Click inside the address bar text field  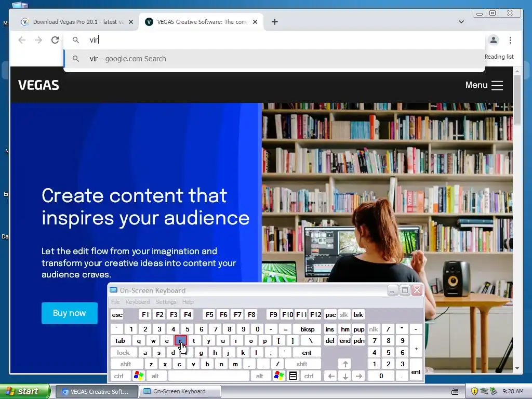point(274,40)
